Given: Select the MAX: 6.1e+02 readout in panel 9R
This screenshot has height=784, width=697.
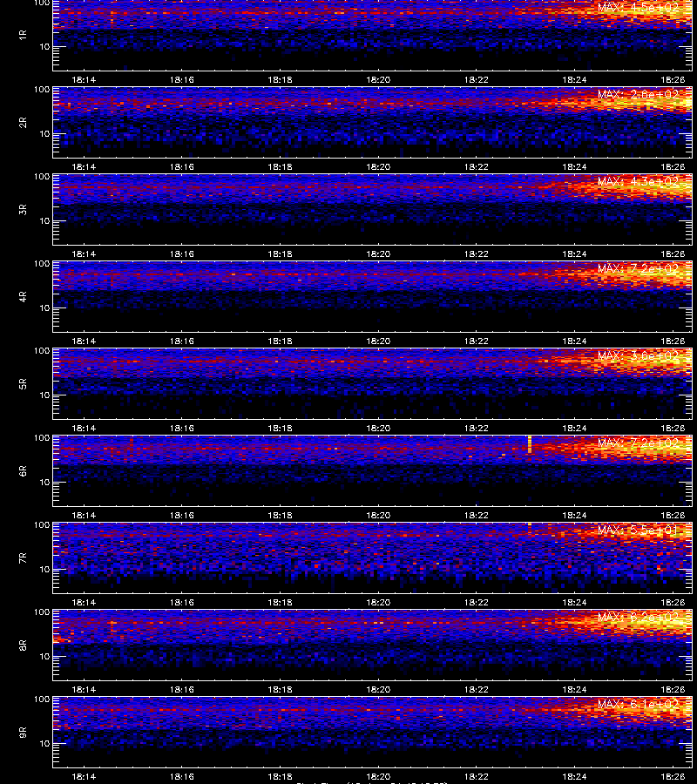Looking at the screenshot, I should pyautogui.click(x=638, y=705).
